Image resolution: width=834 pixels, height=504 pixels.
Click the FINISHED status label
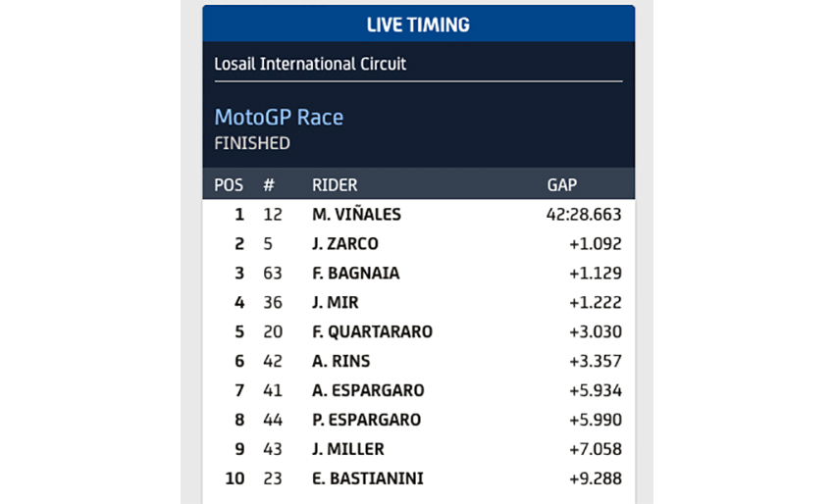(x=252, y=143)
